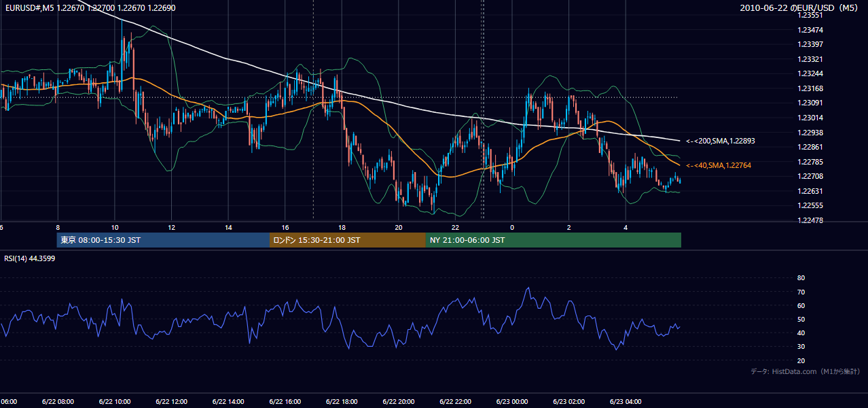The image size is (868, 408).
Task: Click price axis value 1.22708
Action: (810, 176)
